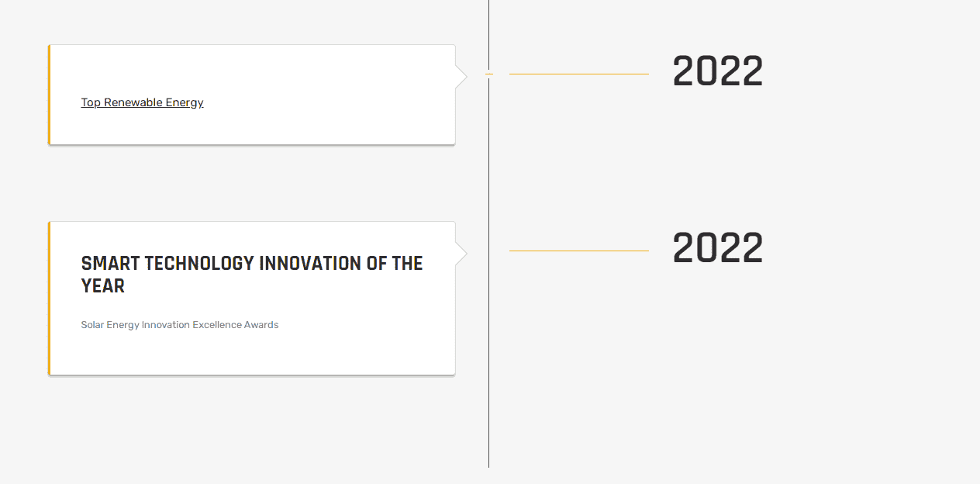Viewport: 980px width, 484px height.
Task: Click the arrow pointer on the top card
Action: tap(461, 77)
